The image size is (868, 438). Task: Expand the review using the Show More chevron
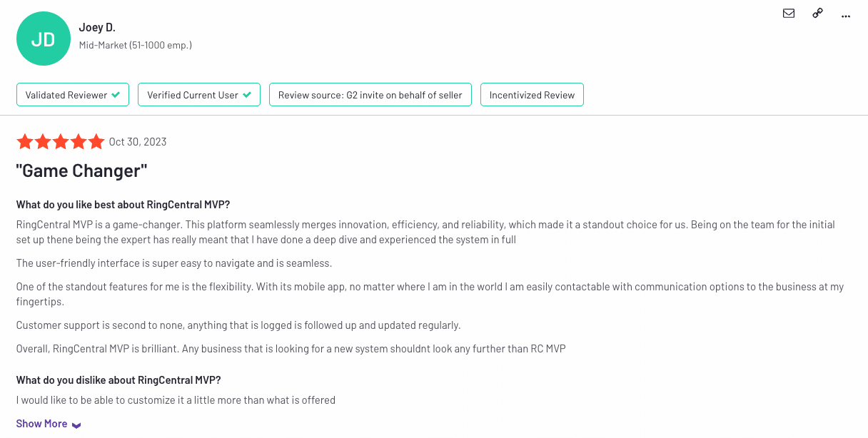[x=76, y=425]
